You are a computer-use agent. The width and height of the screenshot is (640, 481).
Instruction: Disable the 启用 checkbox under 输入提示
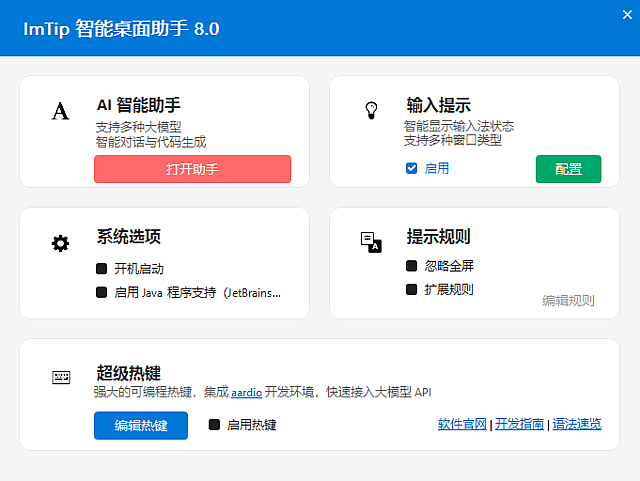click(411, 168)
